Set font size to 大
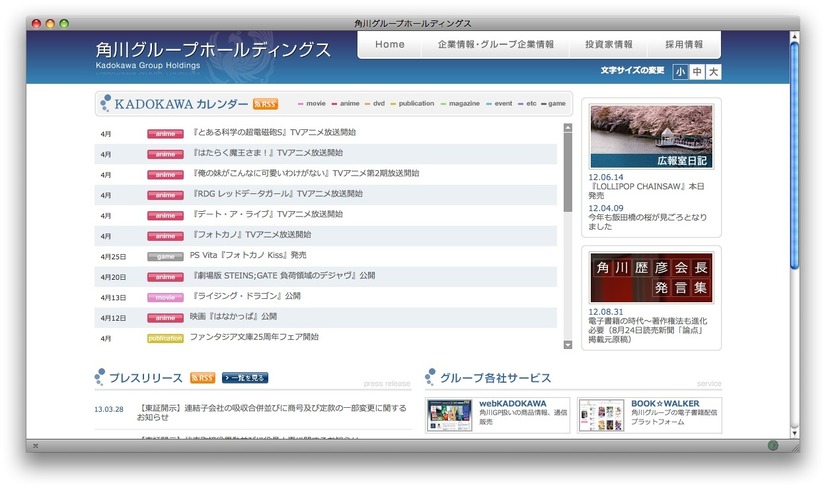 (713, 72)
